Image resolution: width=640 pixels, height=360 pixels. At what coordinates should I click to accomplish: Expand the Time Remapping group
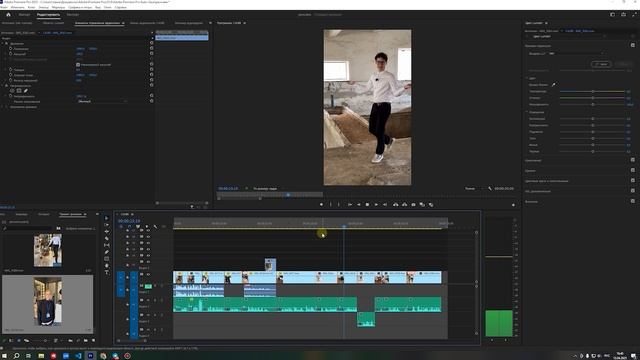point(2,107)
